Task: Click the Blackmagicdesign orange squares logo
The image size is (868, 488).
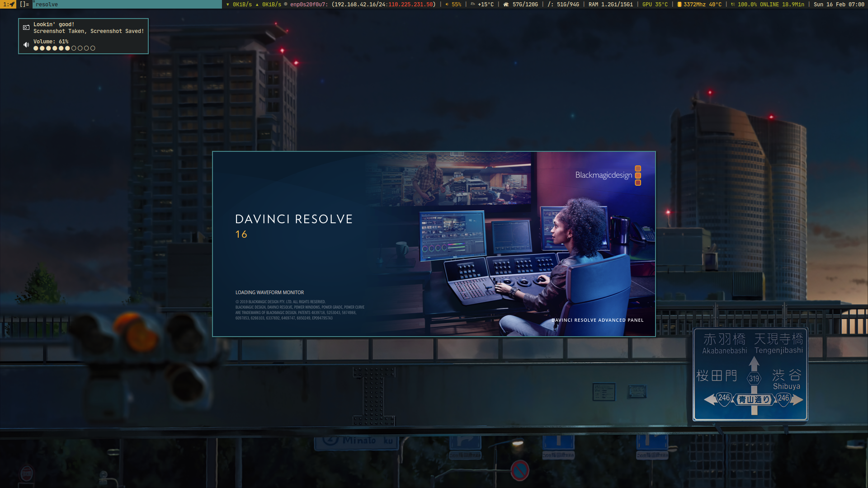Action: (x=638, y=176)
